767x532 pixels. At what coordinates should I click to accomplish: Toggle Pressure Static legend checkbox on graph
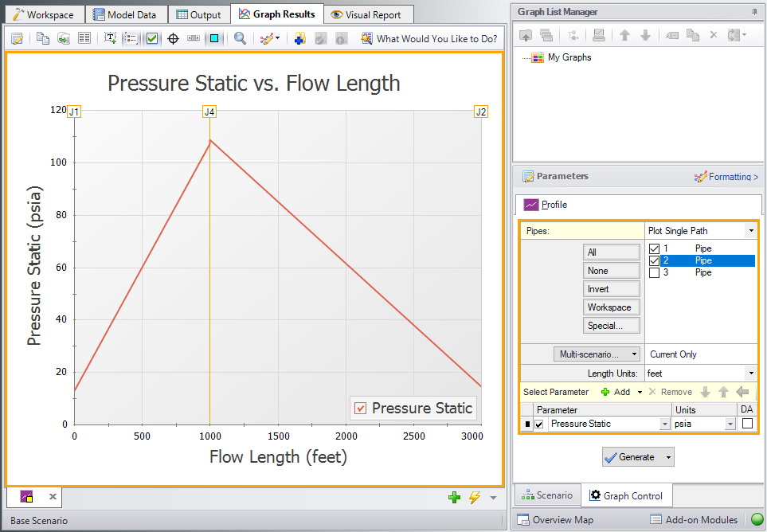(361, 409)
